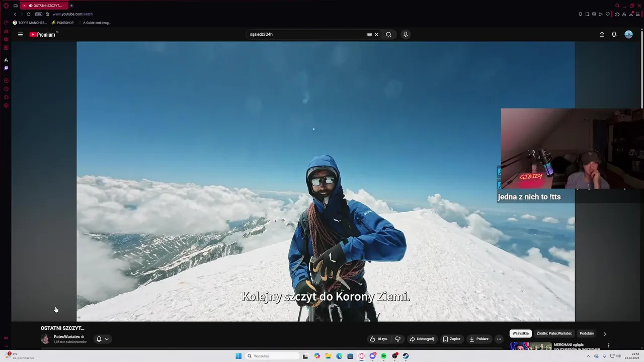This screenshot has width=644, height=362.
Task: Open the Opera menu logo
Action: click(6, 6)
